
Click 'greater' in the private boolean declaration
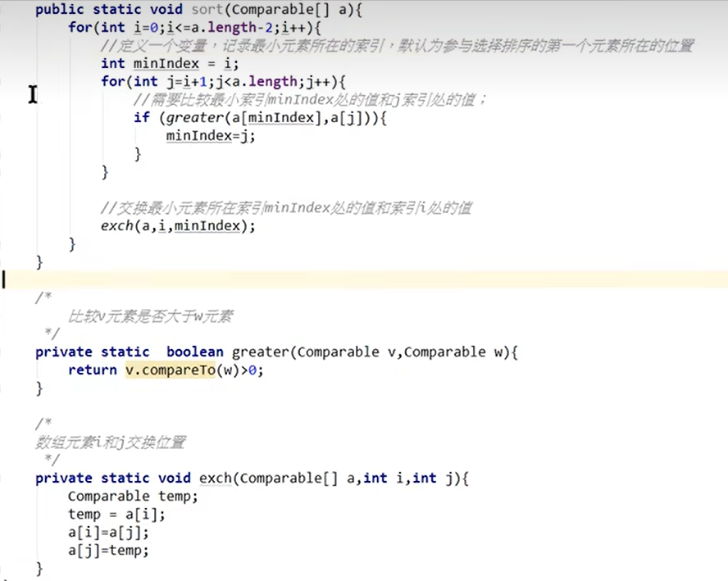[x=260, y=352]
